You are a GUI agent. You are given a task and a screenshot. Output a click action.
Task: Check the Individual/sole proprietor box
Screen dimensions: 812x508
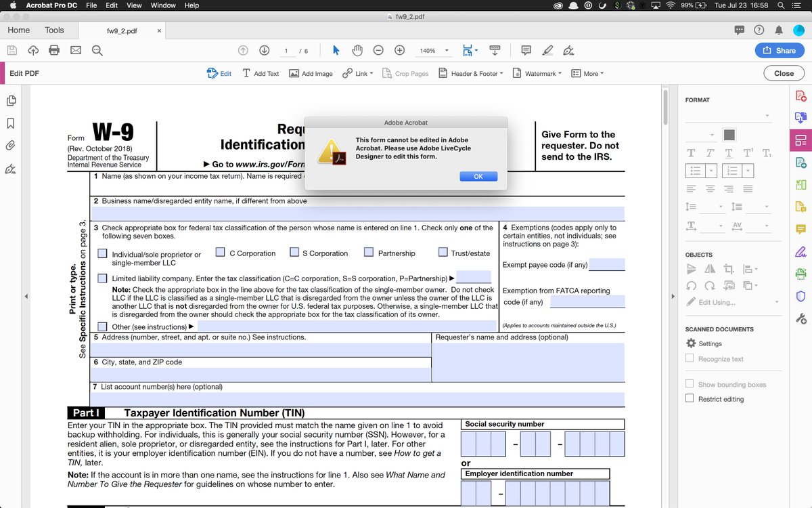[x=102, y=253]
